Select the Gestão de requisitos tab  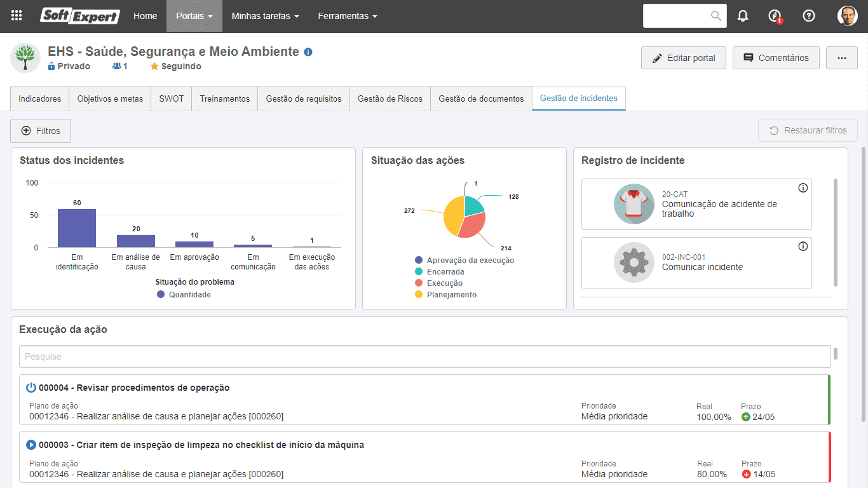point(304,98)
